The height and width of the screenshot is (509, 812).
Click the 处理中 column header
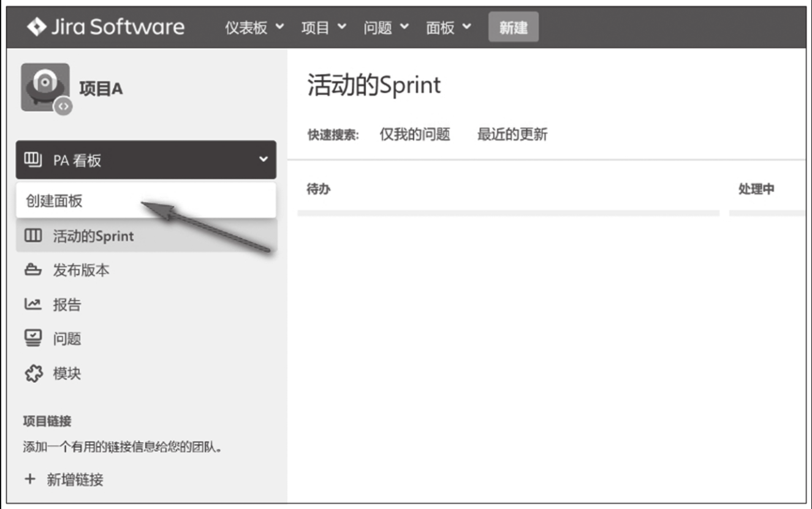756,189
